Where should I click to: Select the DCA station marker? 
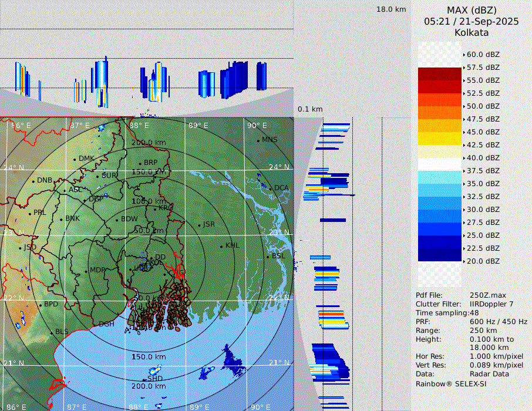(x=271, y=188)
